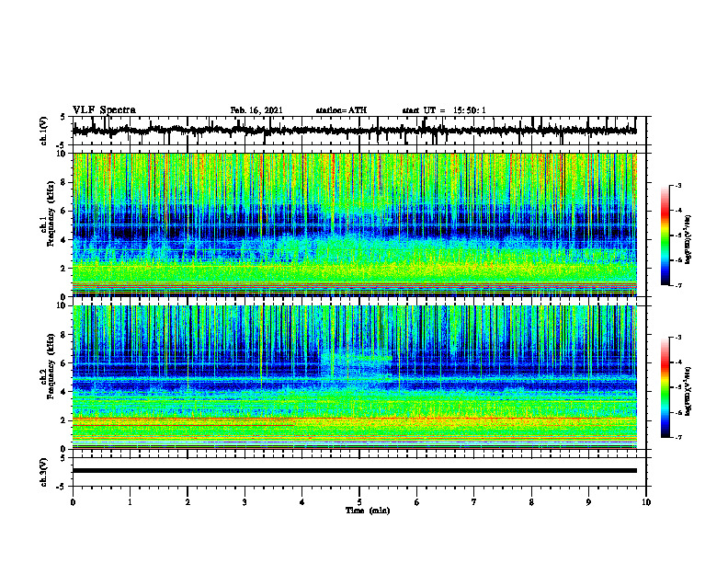This screenshot has width=728, height=563.
Task: Click the "ch.3(V)" axis label
Action: point(44,473)
